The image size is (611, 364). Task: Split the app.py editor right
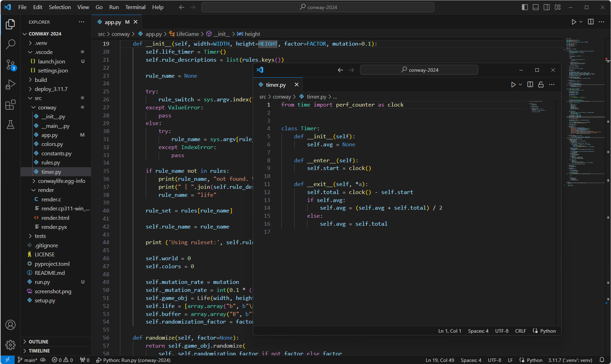coord(590,22)
